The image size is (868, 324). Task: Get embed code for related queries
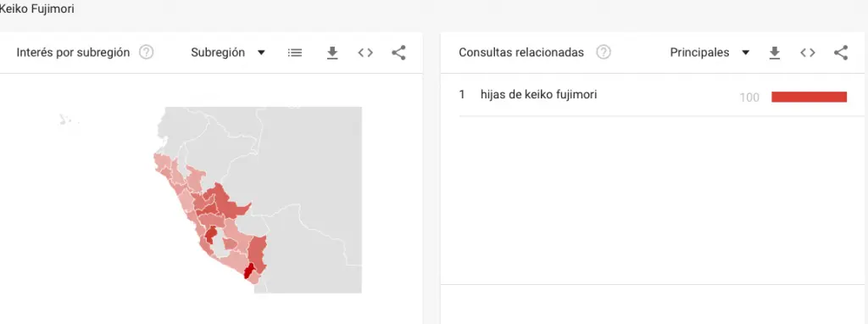[808, 53]
